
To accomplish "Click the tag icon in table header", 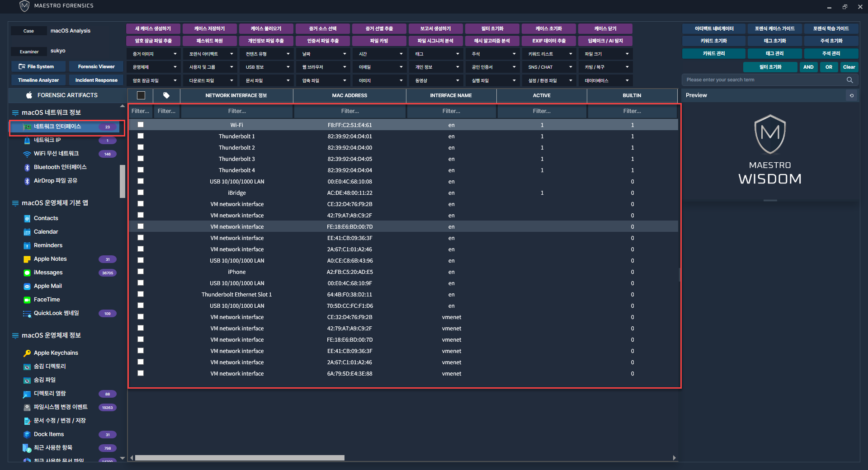I will (166, 95).
